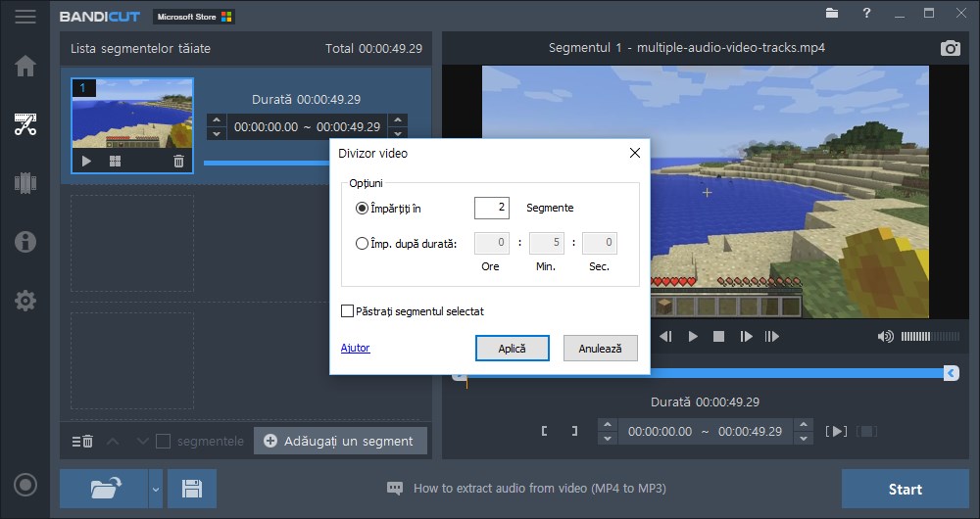Select 'Împ. după durată' radio option

point(362,244)
